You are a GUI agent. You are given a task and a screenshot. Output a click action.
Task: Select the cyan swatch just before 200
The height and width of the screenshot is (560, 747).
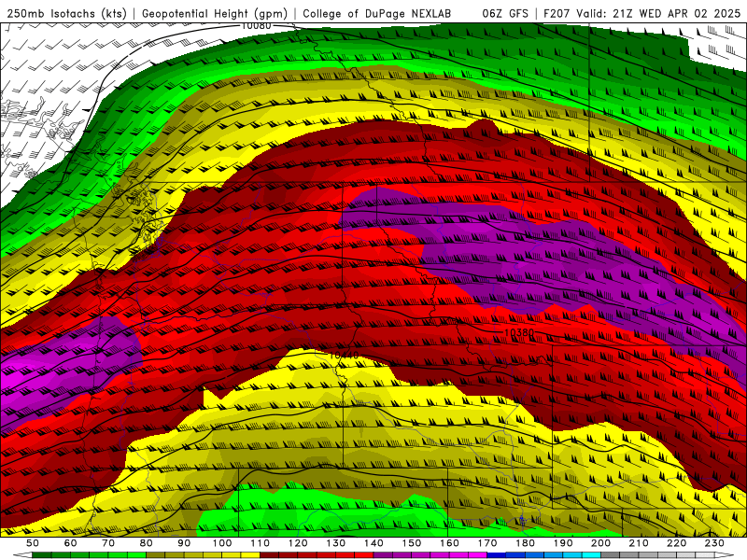591,555
